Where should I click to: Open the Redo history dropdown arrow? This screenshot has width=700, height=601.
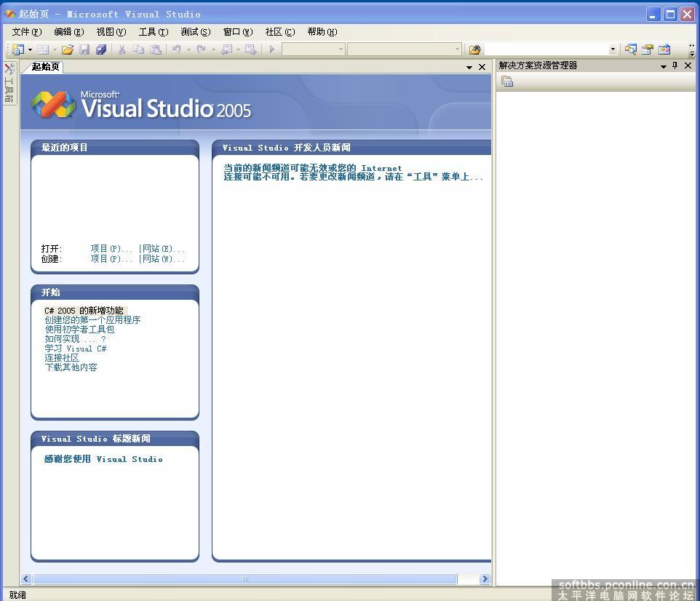[x=213, y=49]
